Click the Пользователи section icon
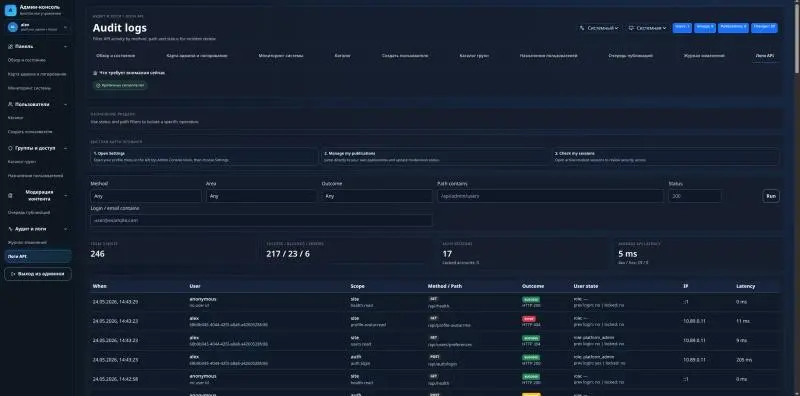Image resolution: width=800 pixels, height=396 pixels. coord(10,104)
